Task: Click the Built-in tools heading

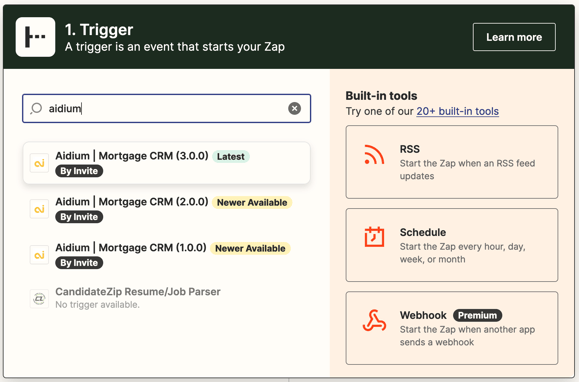Action: pos(381,96)
